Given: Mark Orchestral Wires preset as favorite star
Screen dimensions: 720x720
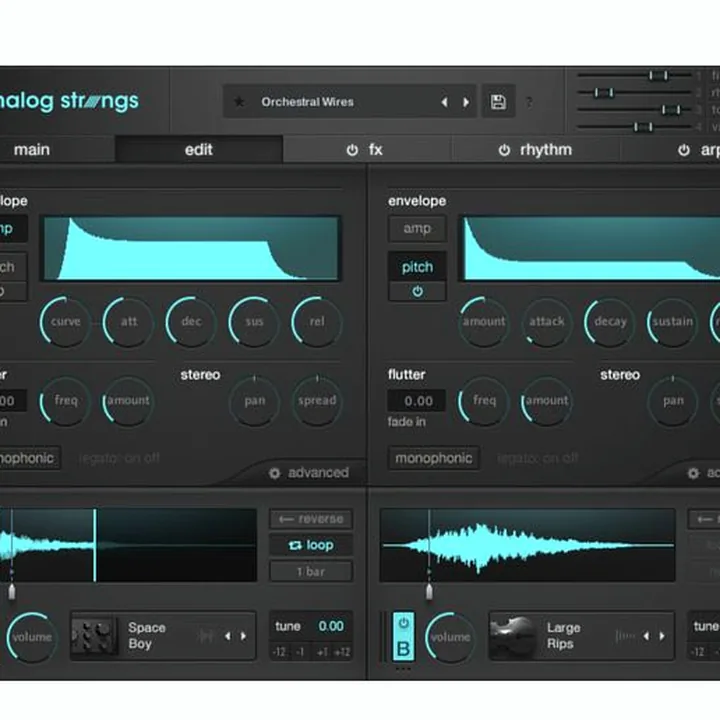Looking at the screenshot, I should (239, 101).
